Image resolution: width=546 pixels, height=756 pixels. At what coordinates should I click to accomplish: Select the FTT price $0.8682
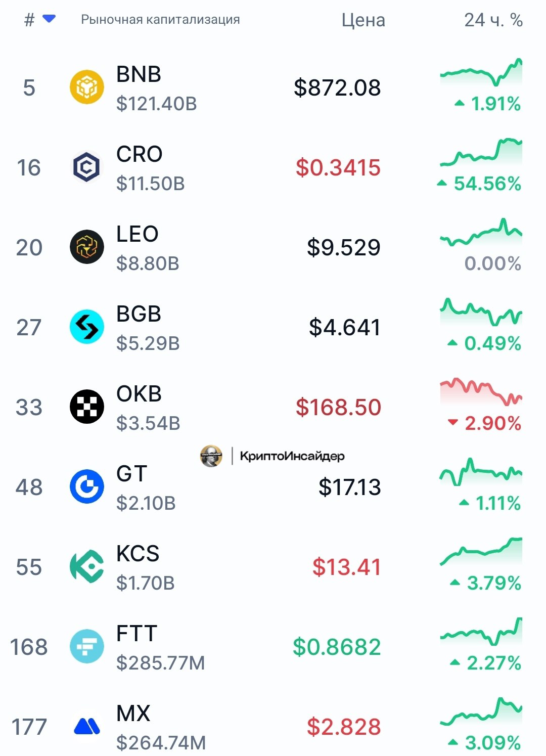coord(337,647)
